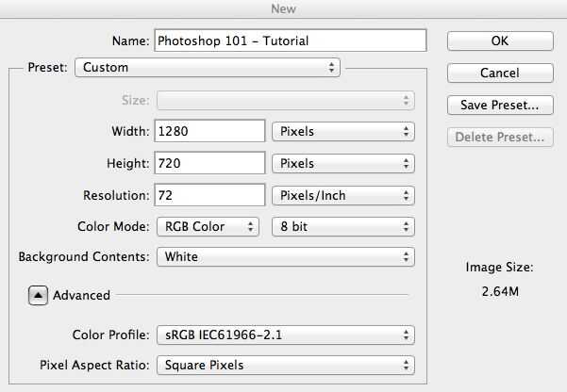Open the bit depth dropdown
Image resolution: width=567 pixels, height=392 pixels.
tap(343, 226)
